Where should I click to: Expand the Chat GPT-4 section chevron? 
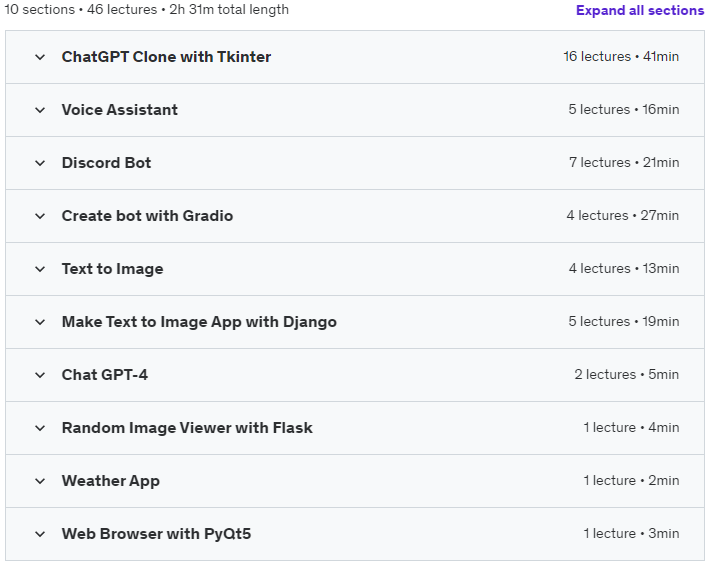[40, 375]
